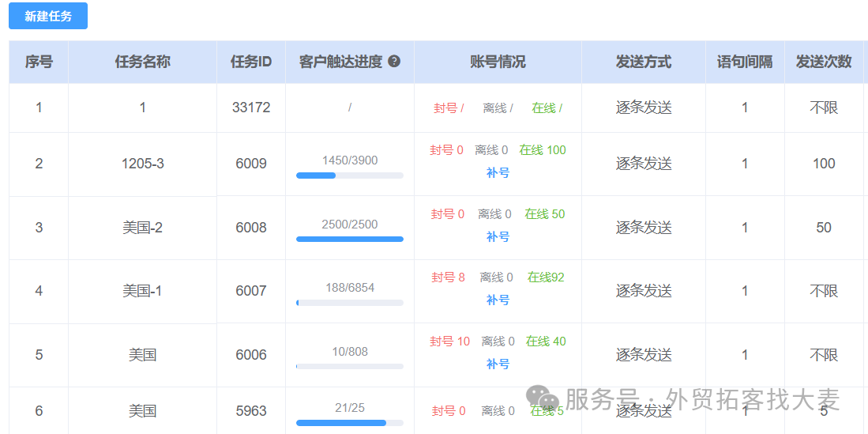Click 在线 / in task 33172 row

(x=547, y=108)
